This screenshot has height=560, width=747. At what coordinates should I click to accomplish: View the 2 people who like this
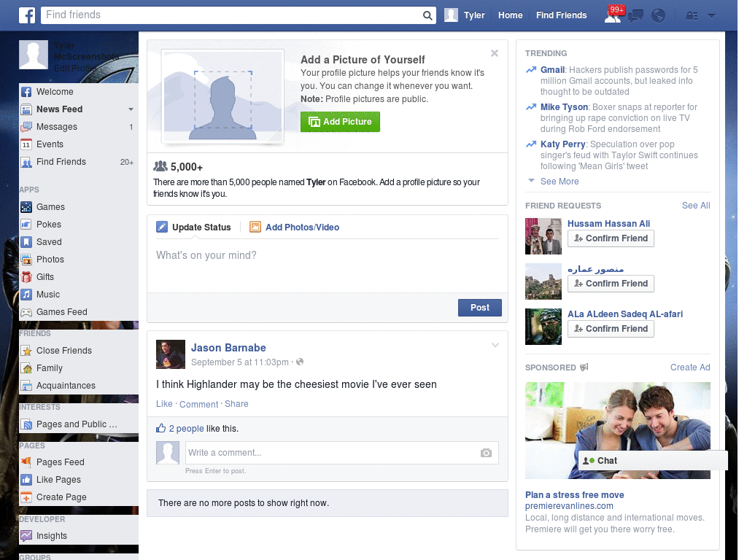(x=186, y=429)
